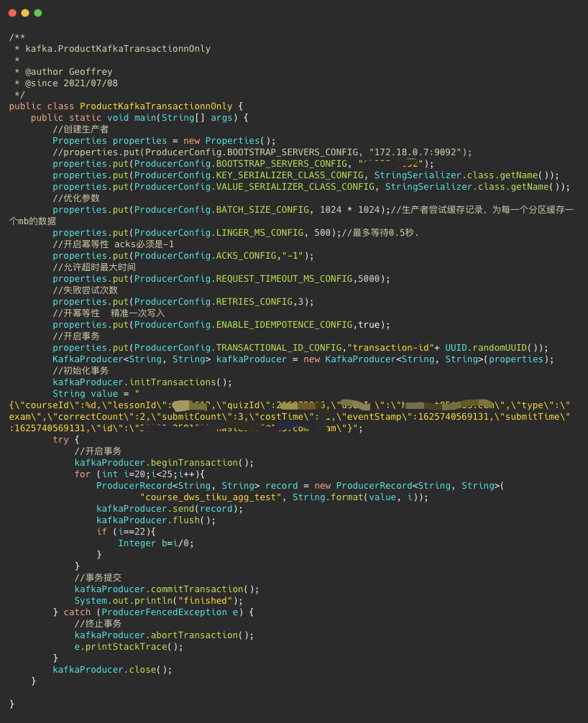This screenshot has height=723, width=588.
Task: Click 'new KafkaProducer<String, String>(properties)' line
Action: (x=303, y=359)
